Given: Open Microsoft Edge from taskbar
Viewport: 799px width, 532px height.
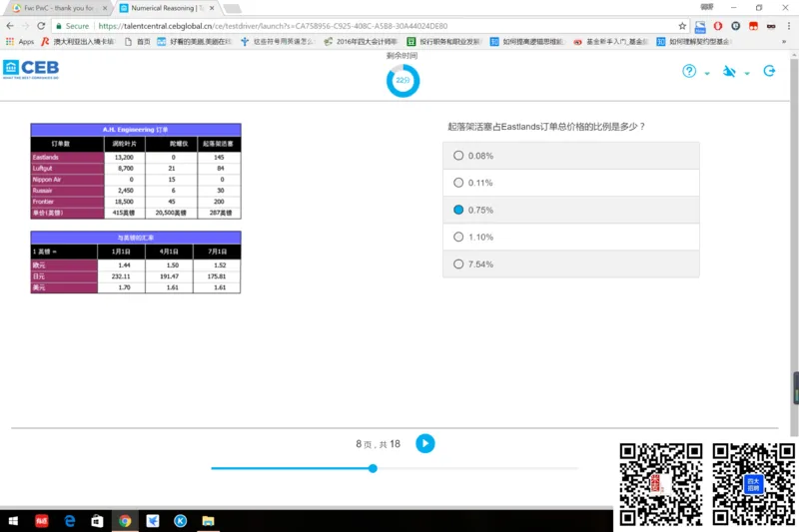Looking at the screenshot, I should click(69, 521).
